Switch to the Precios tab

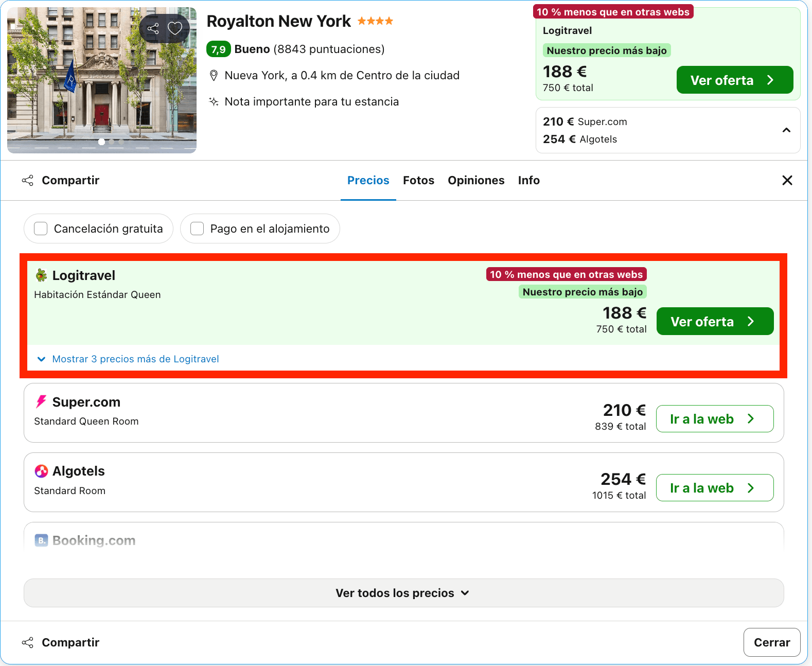[368, 180]
